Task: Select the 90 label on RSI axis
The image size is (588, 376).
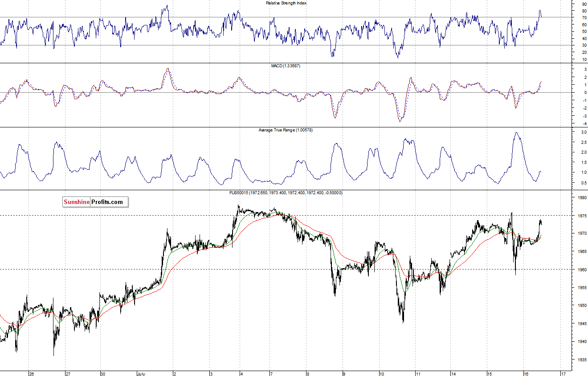Action: point(584,4)
